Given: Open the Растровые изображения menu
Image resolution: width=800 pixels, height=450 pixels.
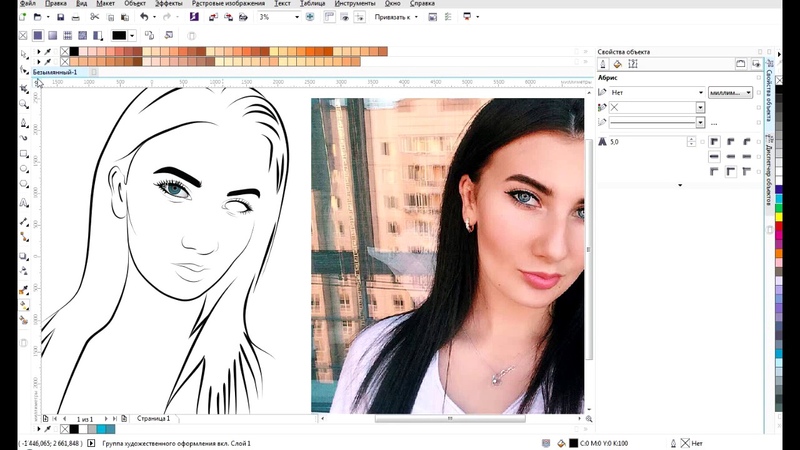Looking at the screenshot, I should (228, 3).
